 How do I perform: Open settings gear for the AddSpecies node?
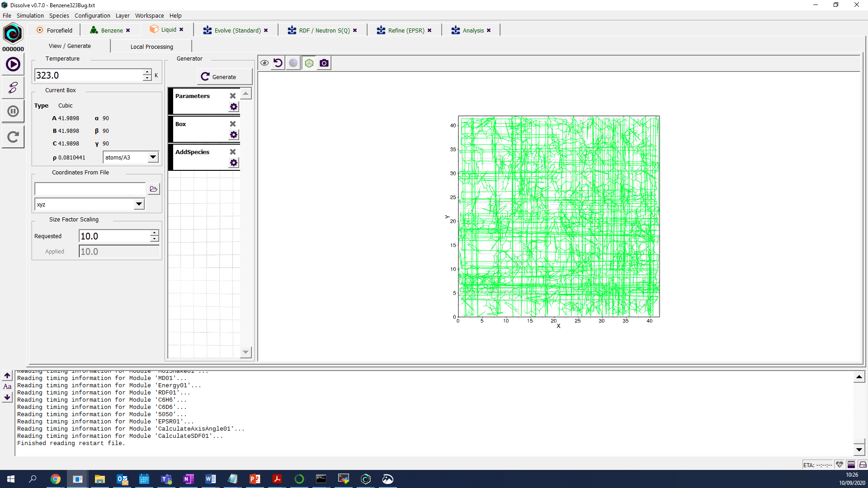233,163
